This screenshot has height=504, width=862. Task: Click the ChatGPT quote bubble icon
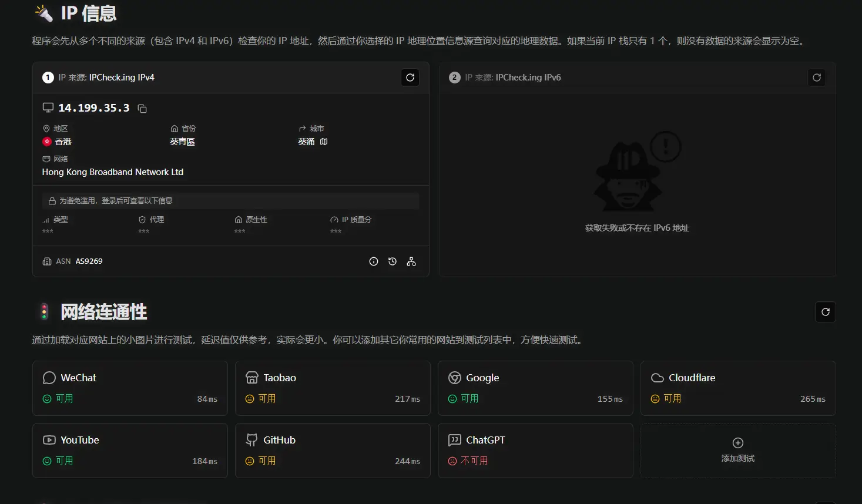point(455,440)
